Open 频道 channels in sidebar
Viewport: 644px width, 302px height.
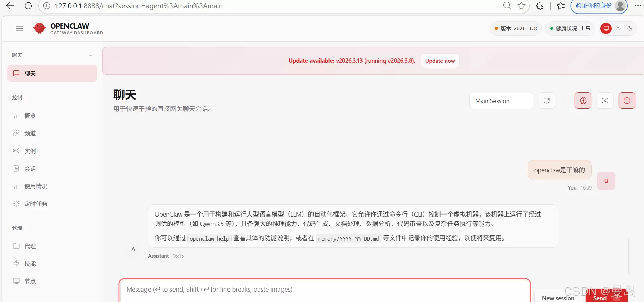coord(30,133)
